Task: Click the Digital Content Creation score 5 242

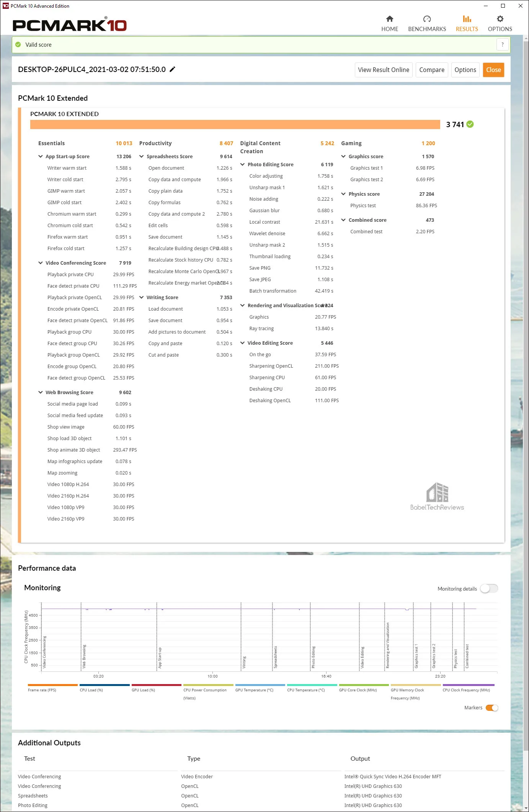Action: click(327, 143)
